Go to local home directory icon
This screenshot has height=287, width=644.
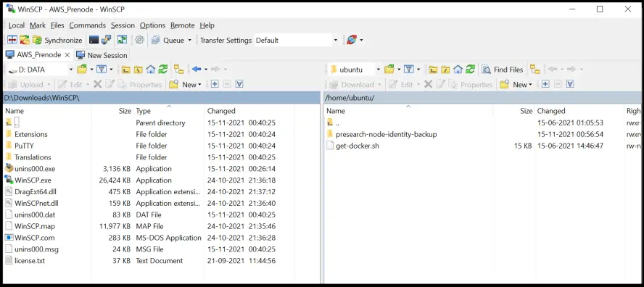tap(151, 70)
